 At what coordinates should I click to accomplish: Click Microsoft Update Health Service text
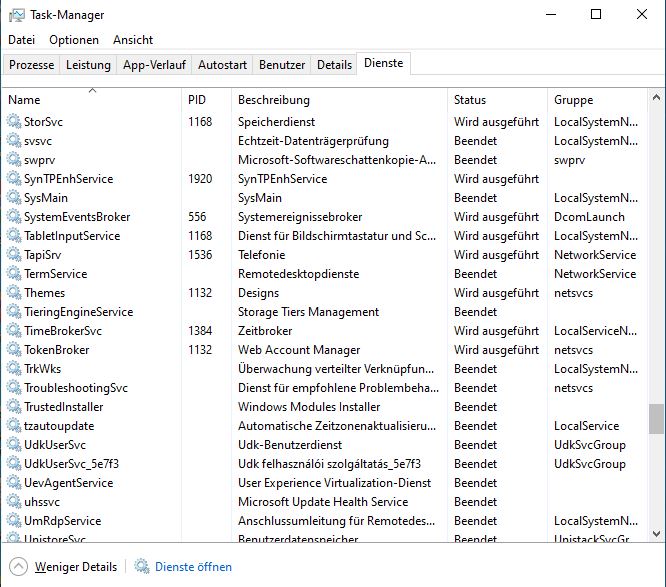[323, 502]
